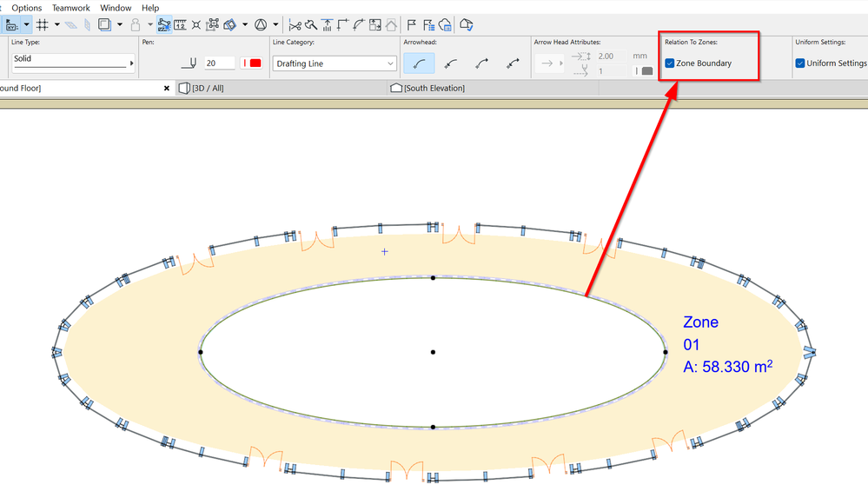The height and width of the screenshot is (498, 868).
Task: Expand the XY tracker options arrow
Action: 26,25
